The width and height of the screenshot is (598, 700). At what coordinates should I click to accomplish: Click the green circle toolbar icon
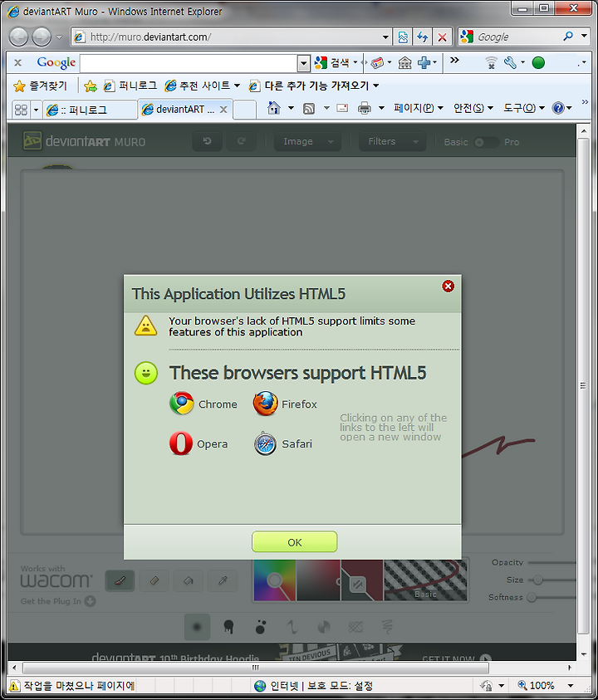(x=538, y=63)
